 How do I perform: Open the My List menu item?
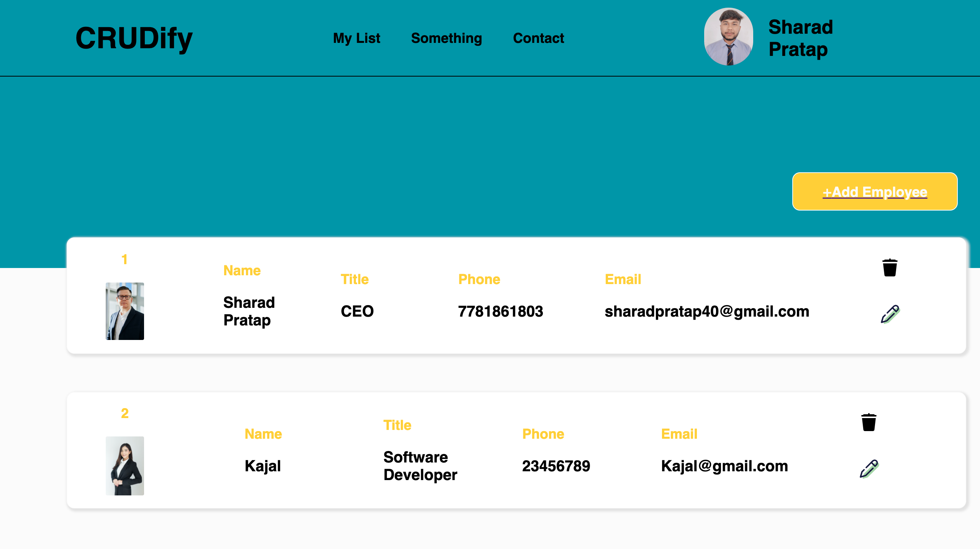pyautogui.click(x=356, y=38)
